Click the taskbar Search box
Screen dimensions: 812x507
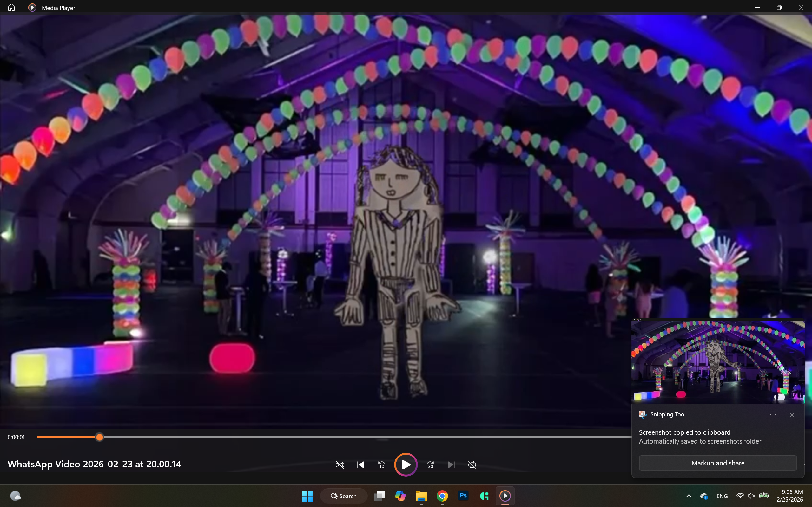[344, 496]
